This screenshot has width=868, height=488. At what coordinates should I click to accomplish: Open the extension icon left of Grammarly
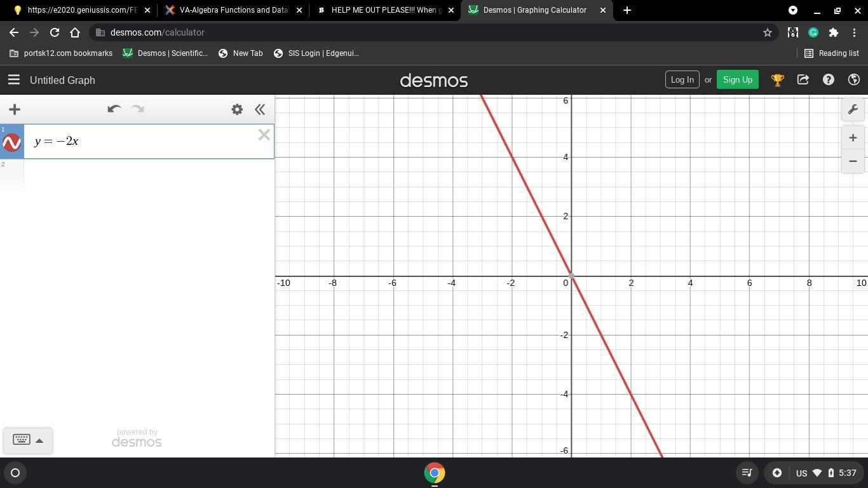tap(793, 32)
